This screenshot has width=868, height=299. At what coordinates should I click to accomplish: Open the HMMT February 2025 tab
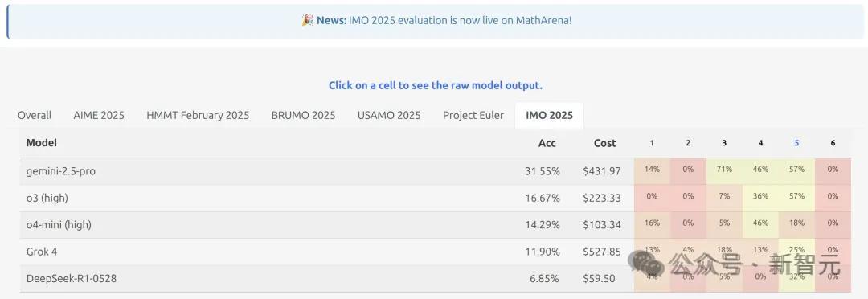pyautogui.click(x=198, y=115)
